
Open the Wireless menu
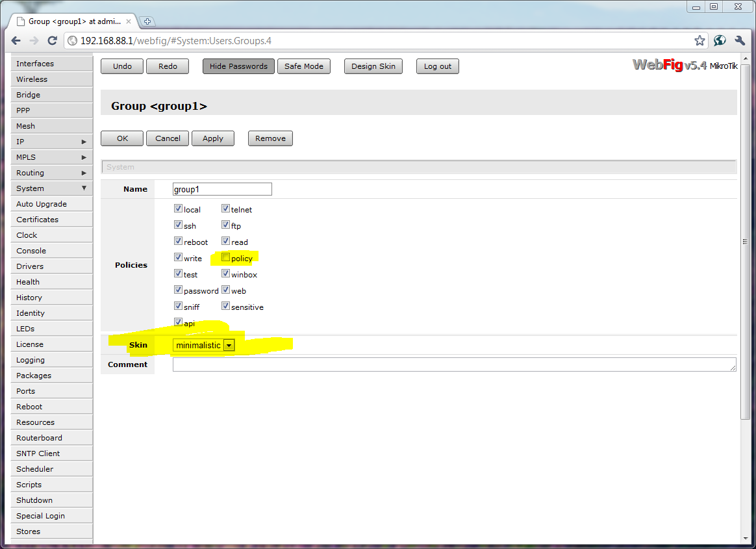tap(51, 79)
